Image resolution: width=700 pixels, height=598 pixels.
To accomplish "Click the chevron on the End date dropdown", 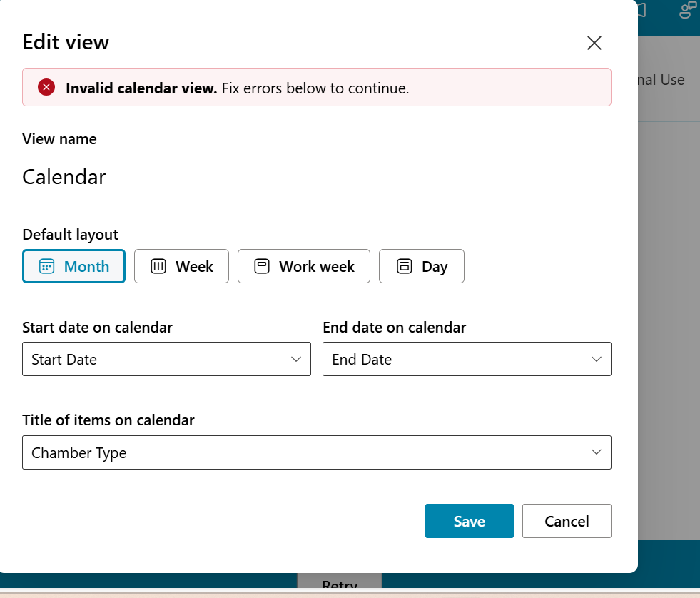I will tap(597, 359).
